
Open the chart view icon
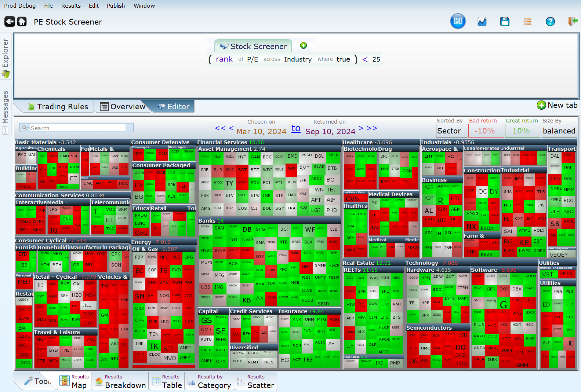[x=482, y=22]
